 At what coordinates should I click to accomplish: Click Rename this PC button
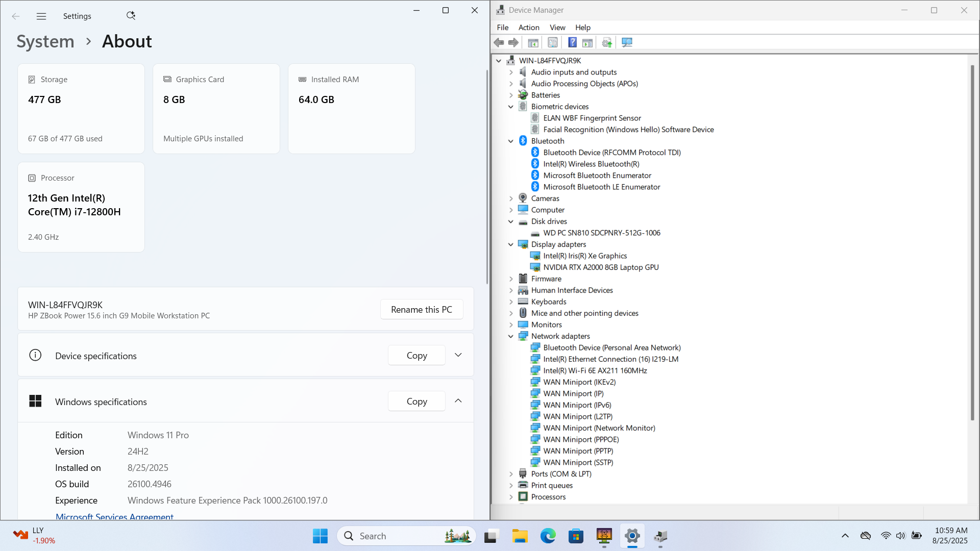[422, 309]
